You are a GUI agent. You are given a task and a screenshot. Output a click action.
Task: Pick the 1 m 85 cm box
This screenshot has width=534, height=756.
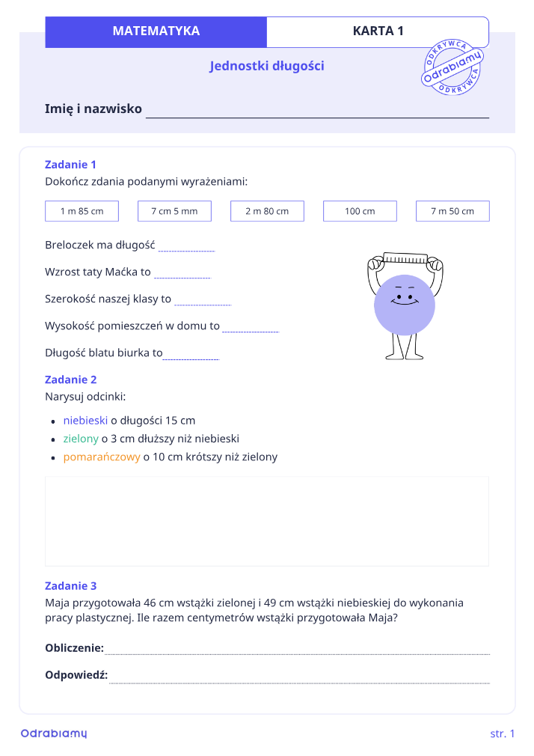coord(82,211)
